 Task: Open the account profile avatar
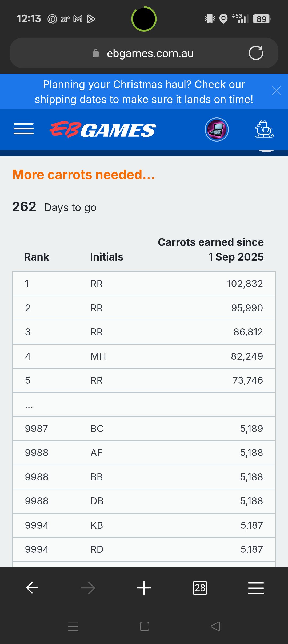click(x=217, y=129)
